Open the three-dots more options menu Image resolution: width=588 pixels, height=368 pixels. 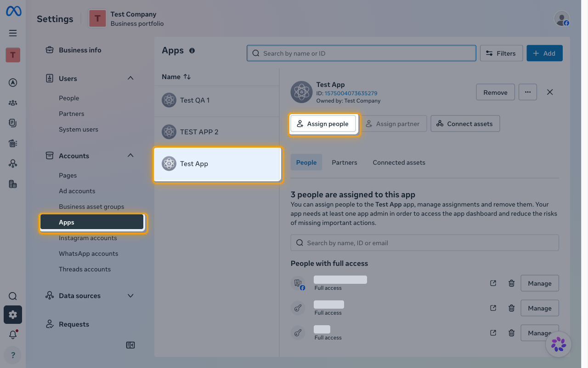(x=528, y=92)
